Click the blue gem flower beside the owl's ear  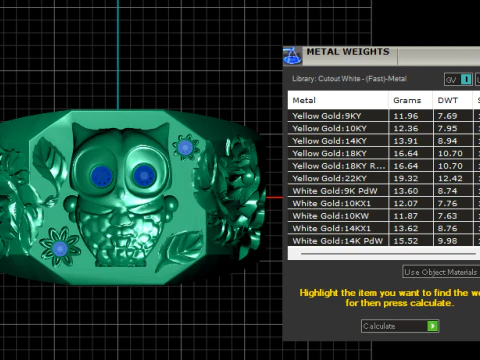[185, 147]
